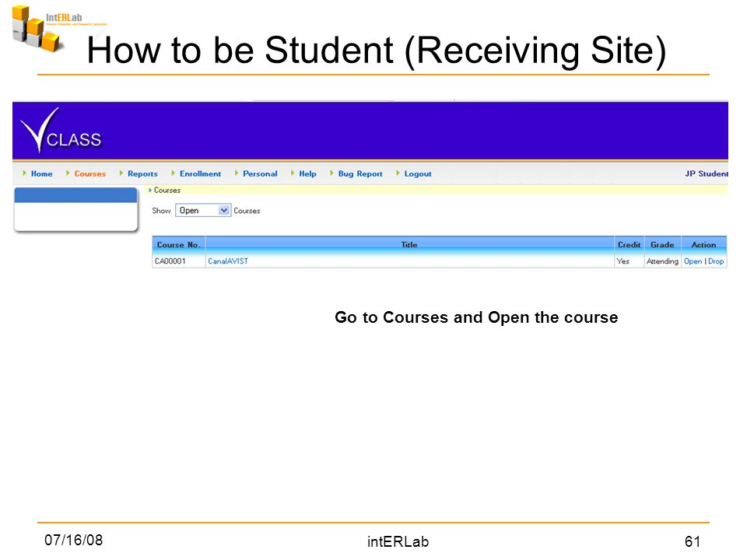Click the arrow icon beside Personal
Screen dimensions: 747x560
[237, 173]
